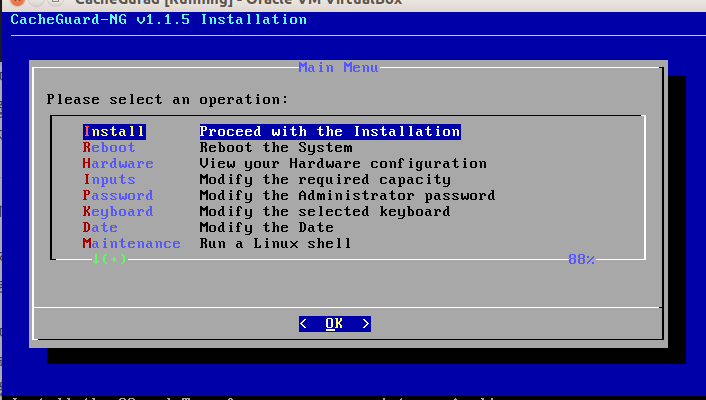Close the VirtualBox window
706x400 pixels.
[17, 2]
